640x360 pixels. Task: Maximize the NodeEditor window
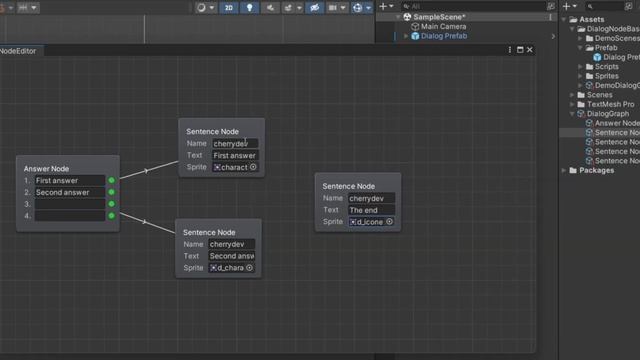point(520,50)
